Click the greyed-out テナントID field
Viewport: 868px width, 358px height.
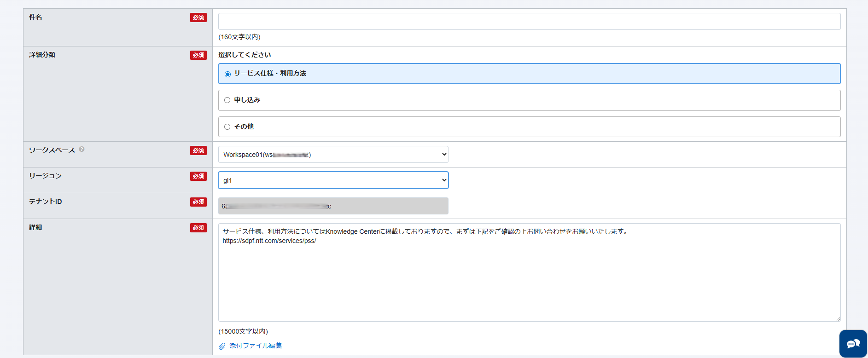point(333,206)
